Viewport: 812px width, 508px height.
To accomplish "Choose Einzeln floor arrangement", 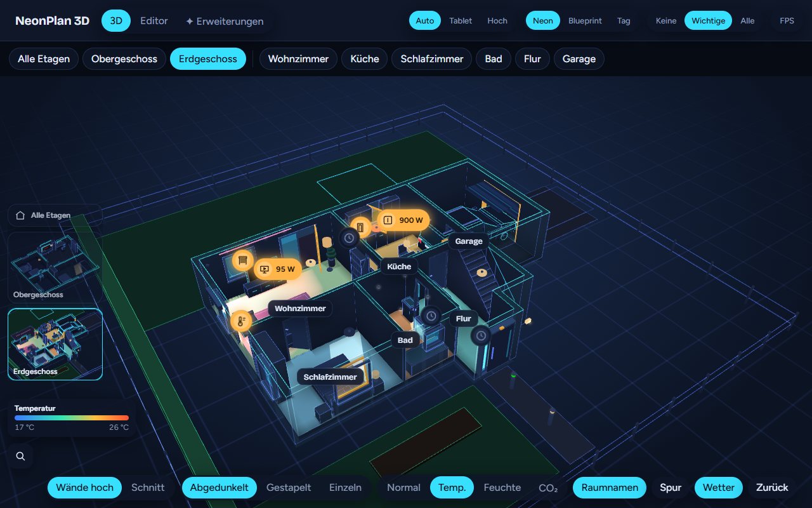I will [x=345, y=488].
